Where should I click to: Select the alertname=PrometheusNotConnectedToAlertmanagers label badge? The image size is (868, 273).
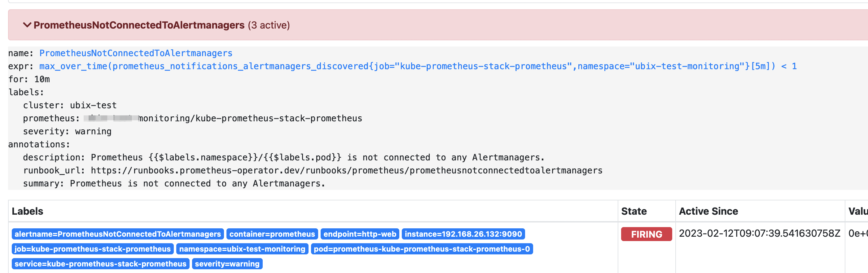118,234
